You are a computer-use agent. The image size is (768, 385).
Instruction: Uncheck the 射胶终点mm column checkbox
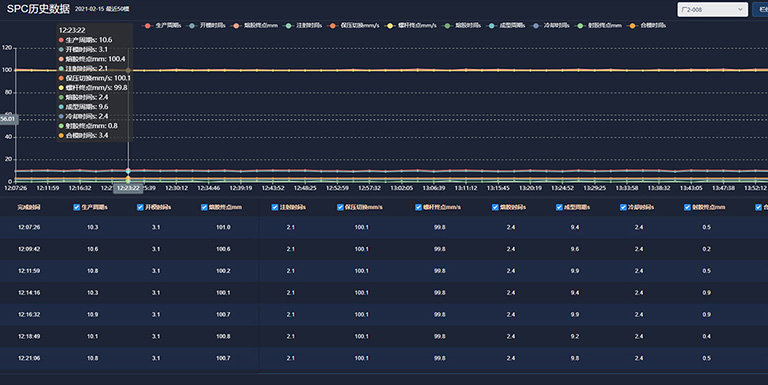point(687,207)
